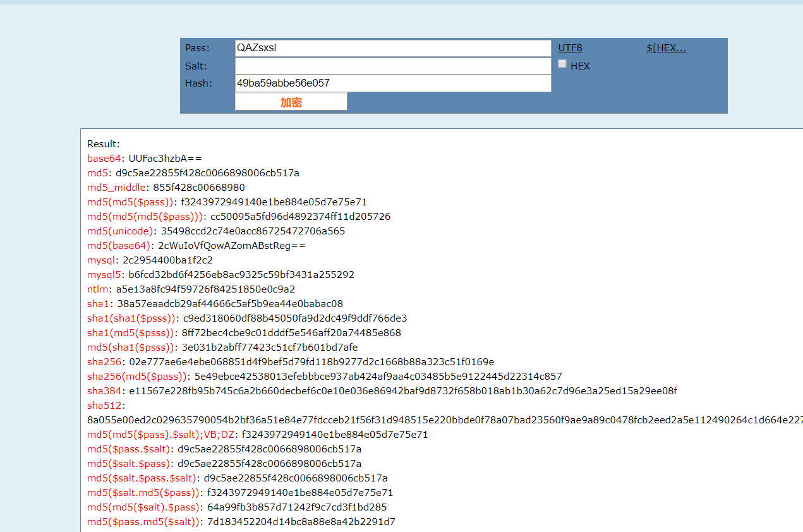Click the md5_middle result label

(x=117, y=188)
